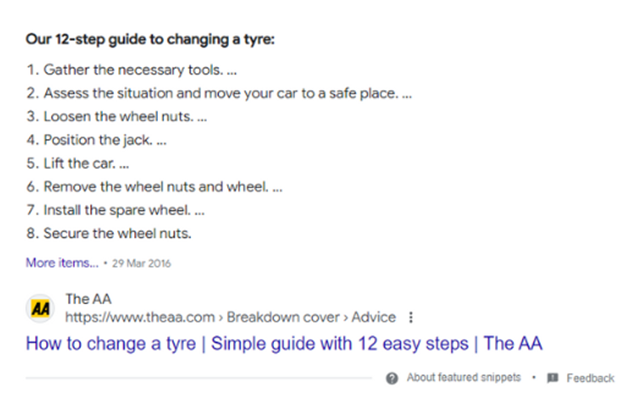Click the '29 Mar 2016' date text

coord(141,263)
